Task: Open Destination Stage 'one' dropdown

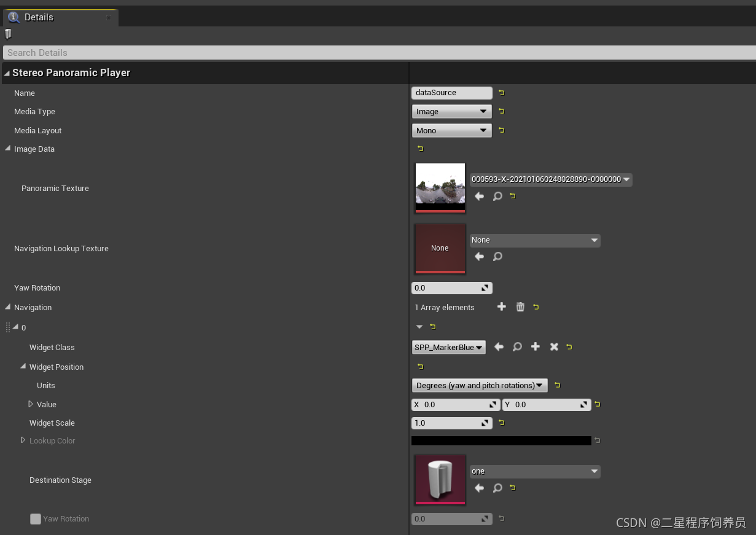Action: (535, 471)
